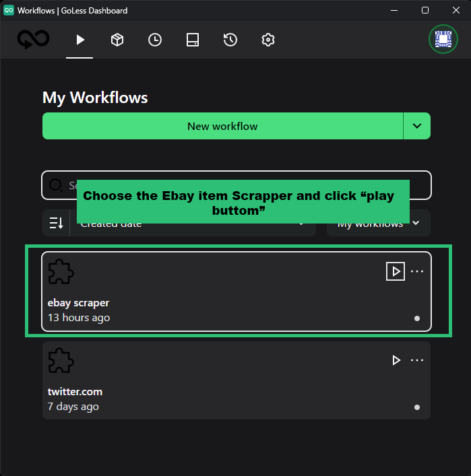Image resolution: width=471 pixels, height=476 pixels.
Task: Run the ebay scraper workflow
Action: 396,271
